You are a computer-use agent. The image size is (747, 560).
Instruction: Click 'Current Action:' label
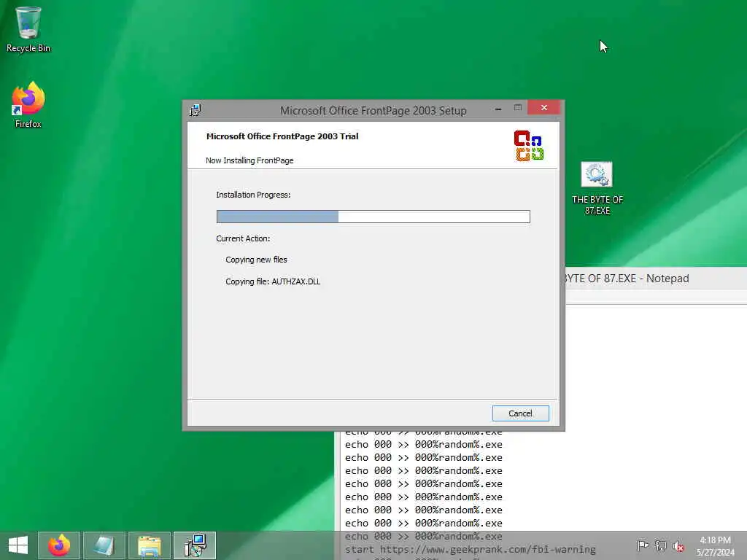point(243,238)
